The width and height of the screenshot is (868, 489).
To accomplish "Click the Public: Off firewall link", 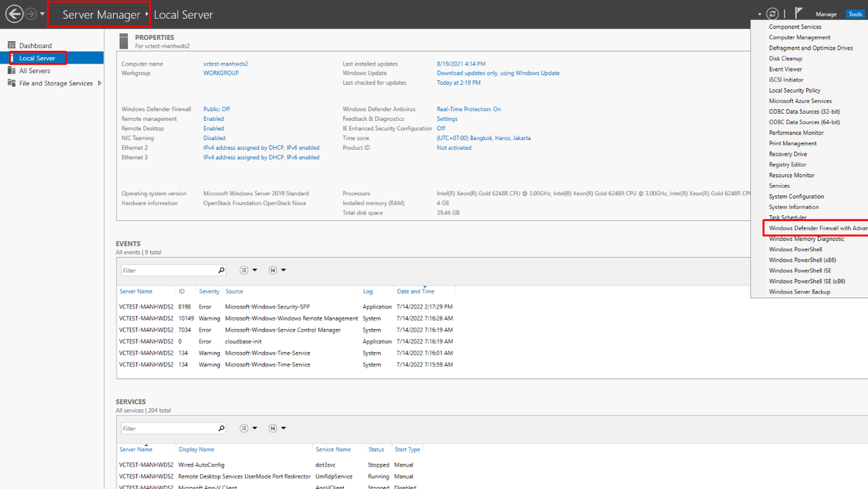I will click(x=216, y=109).
